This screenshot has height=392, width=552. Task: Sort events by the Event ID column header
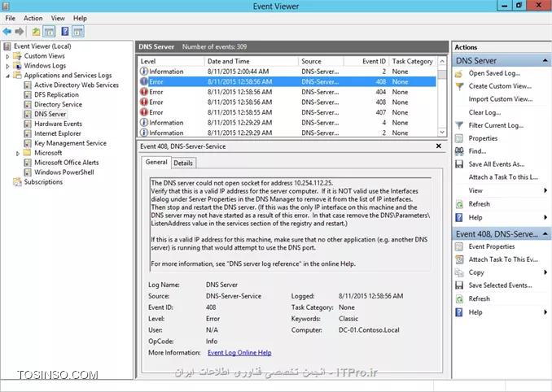366,61
